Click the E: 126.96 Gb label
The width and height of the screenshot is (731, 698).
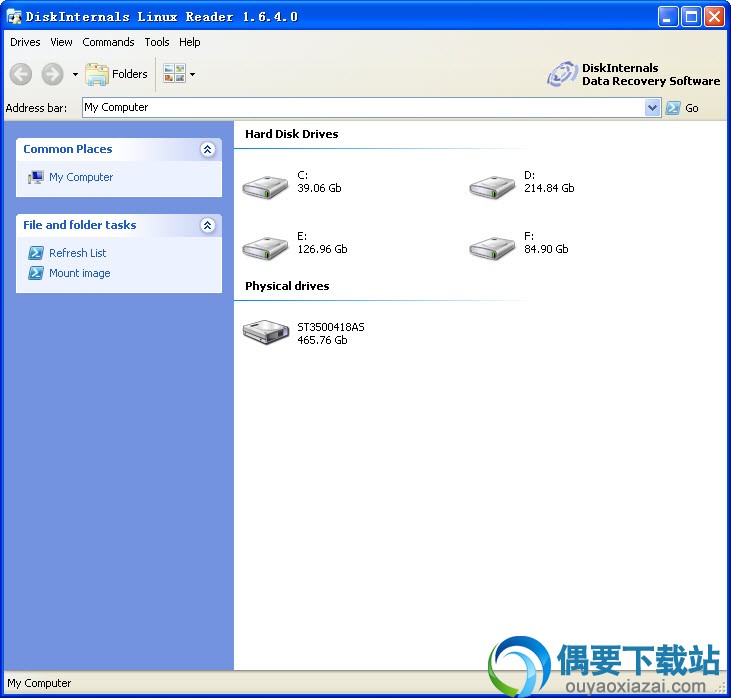pos(322,243)
